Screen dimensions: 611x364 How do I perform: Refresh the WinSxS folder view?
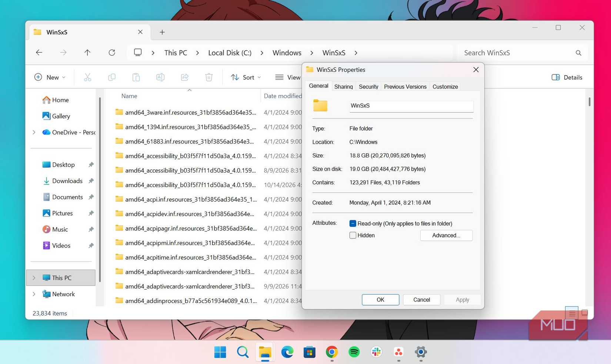[x=111, y=53]
